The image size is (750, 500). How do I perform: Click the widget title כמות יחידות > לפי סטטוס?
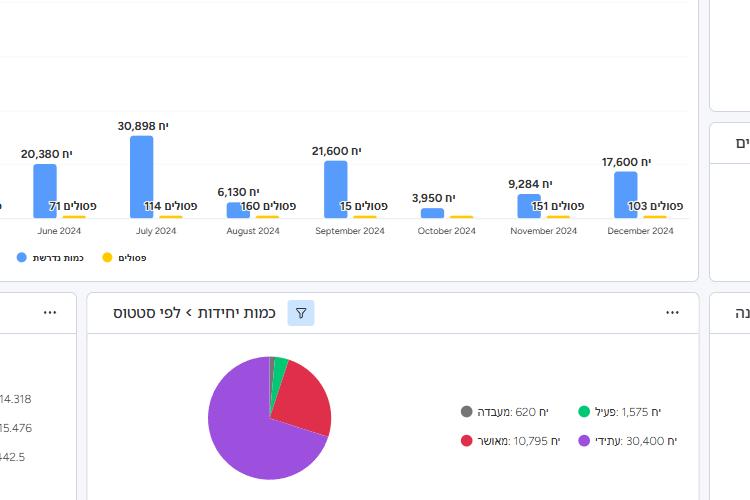coord(198,313)
